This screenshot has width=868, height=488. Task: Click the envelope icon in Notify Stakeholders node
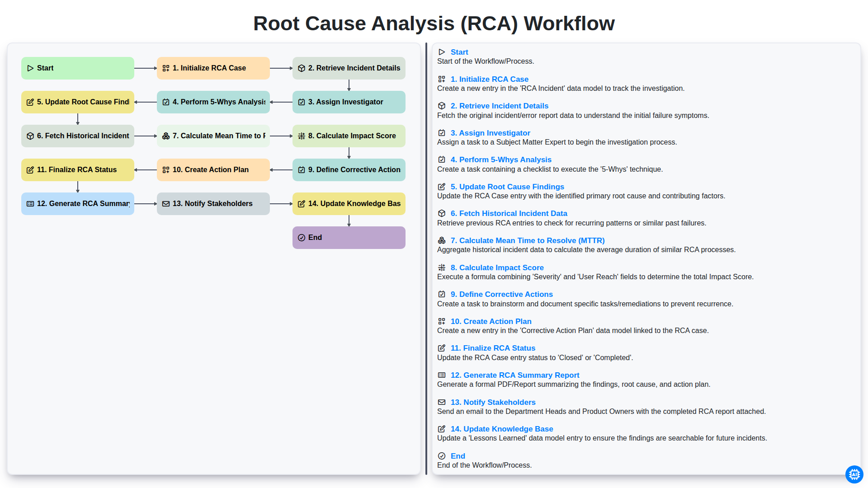(x=166, y=204)
